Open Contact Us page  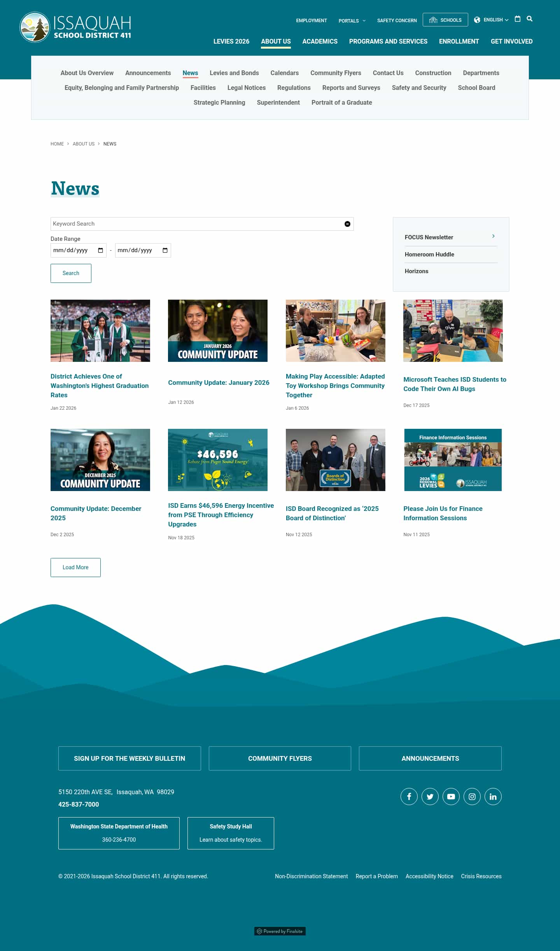[x=388, y=73]
